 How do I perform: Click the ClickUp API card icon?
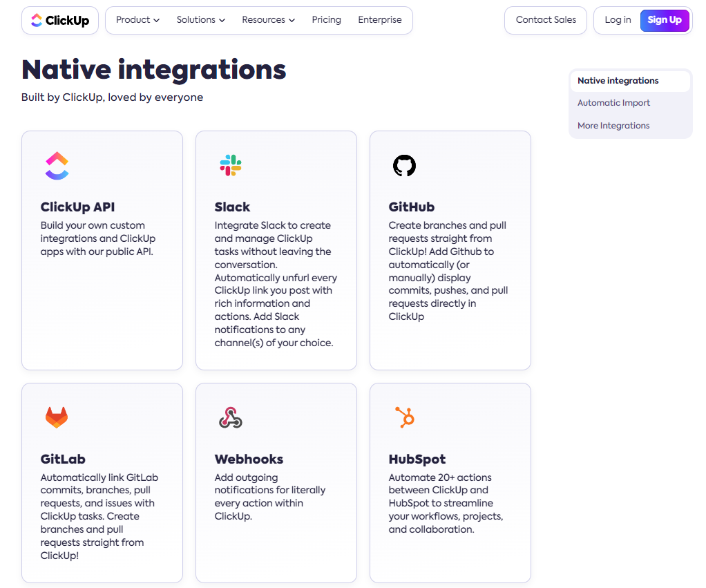57,166
